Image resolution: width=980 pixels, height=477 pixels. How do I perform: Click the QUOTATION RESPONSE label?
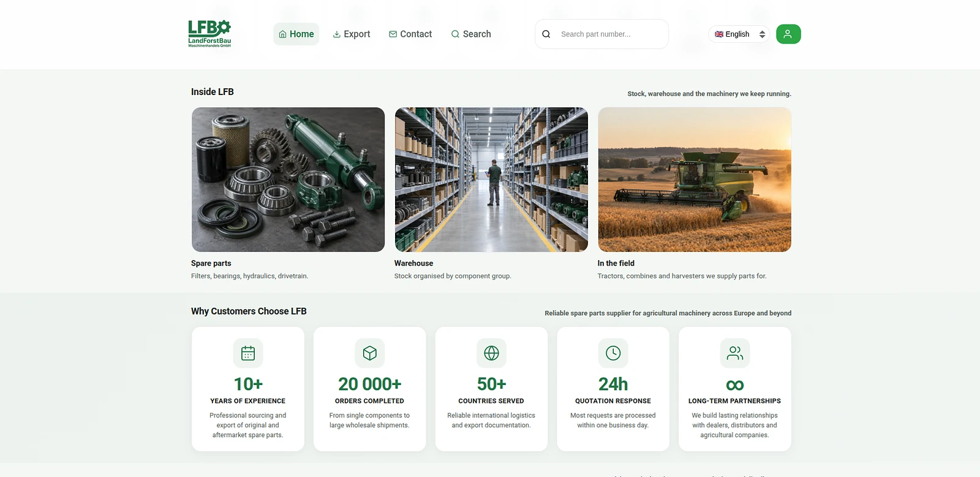click(613, 401)
